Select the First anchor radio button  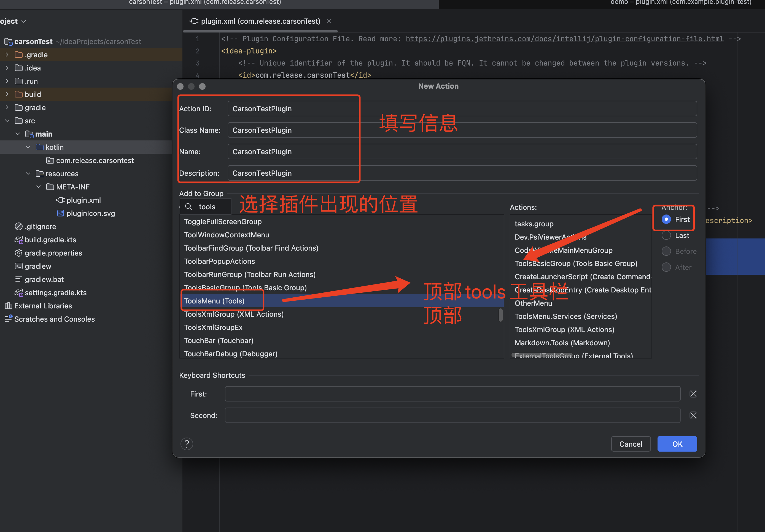(666, 219)
